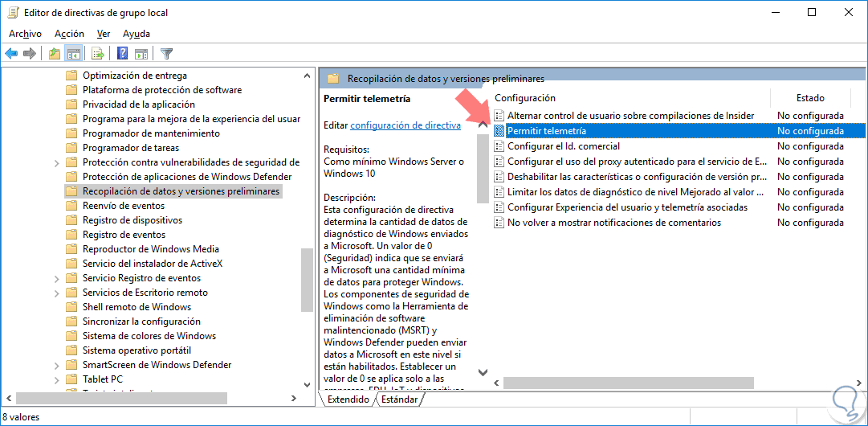Click No configurada status for Configurar el Id. comercial
This screenshot has height=426, width=868.
coord(810,146)
